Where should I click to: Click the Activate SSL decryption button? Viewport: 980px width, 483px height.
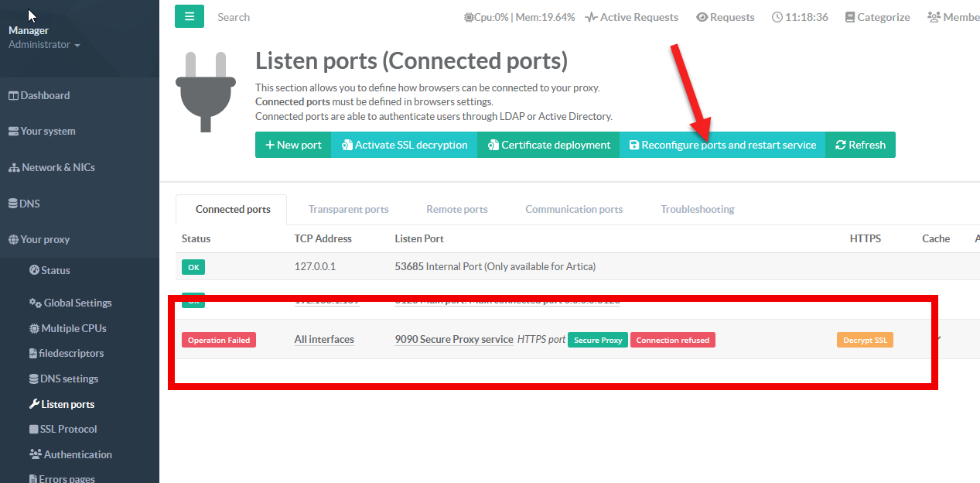pos(404,145)
